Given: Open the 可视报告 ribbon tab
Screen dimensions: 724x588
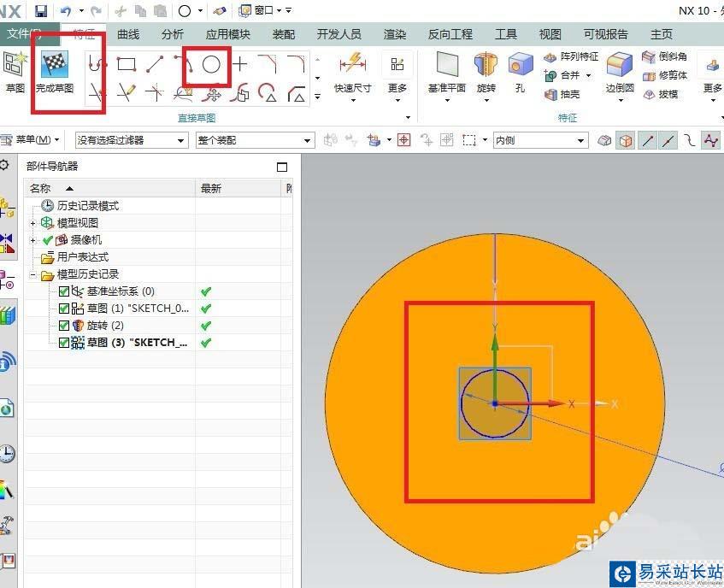Looking at the screenshot, I should tap(606, 34).
